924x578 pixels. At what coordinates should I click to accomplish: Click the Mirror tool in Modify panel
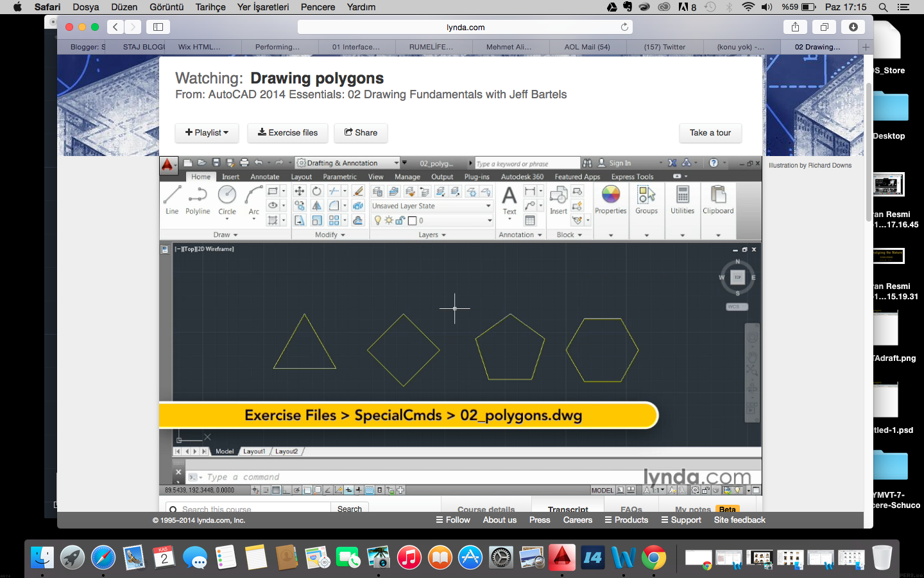tap(317, 206)
